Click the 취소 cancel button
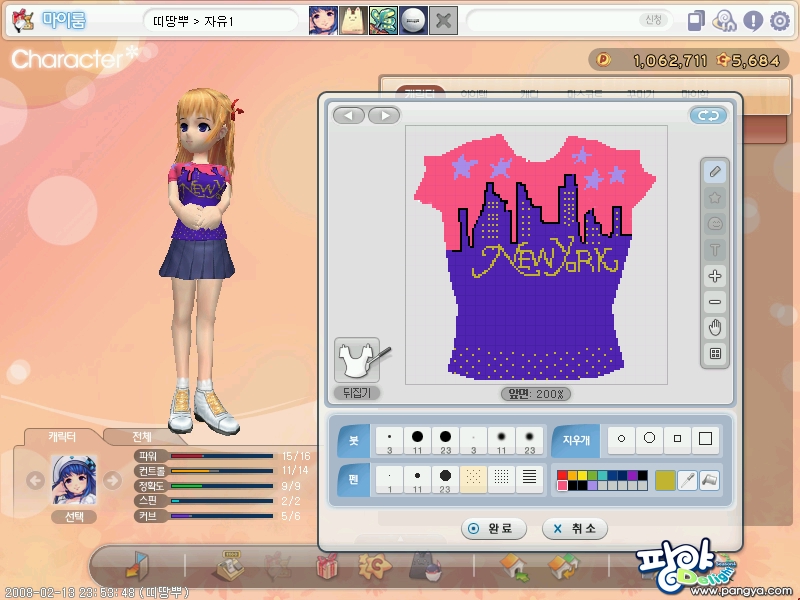Viewport: 800px width, 600px height. [x=575, y=529]
